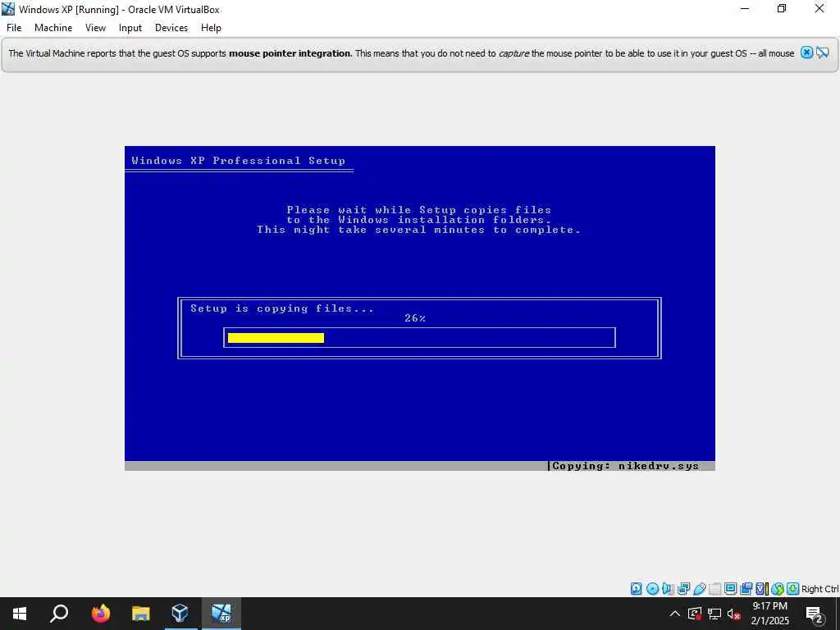Open the audio status indicator in VirtualBox
This screenshot has width=840, height=630.
point(668,589)
